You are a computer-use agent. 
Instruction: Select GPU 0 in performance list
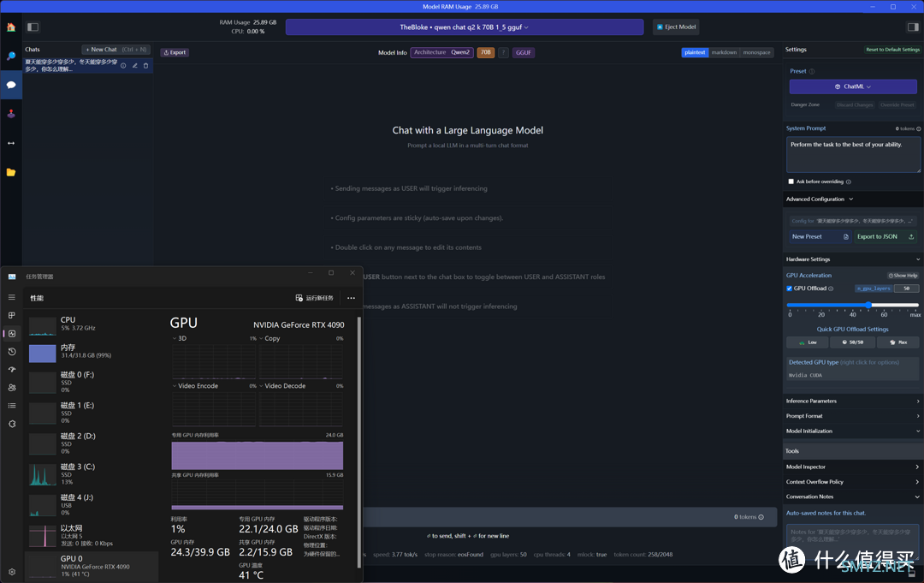[92, 566]
